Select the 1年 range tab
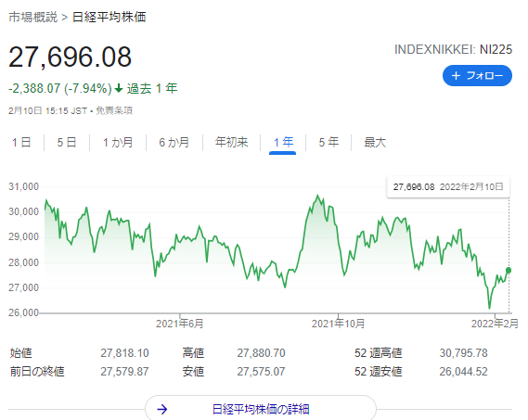528x420 pixels. coord(283,143)
